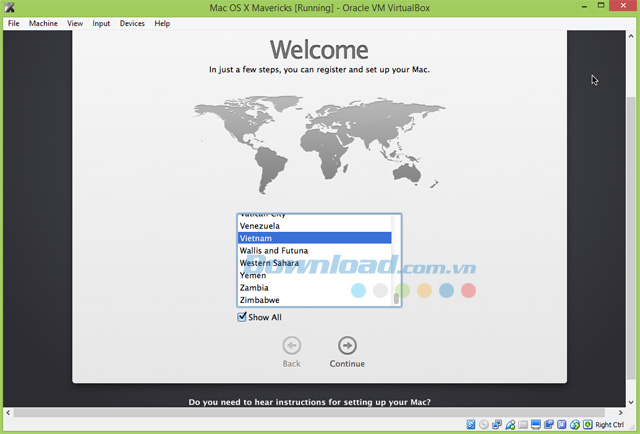Viewport: 640px width, 434px height.
Task: Click the hard disk activity status icon
Action: pos(471,424)
